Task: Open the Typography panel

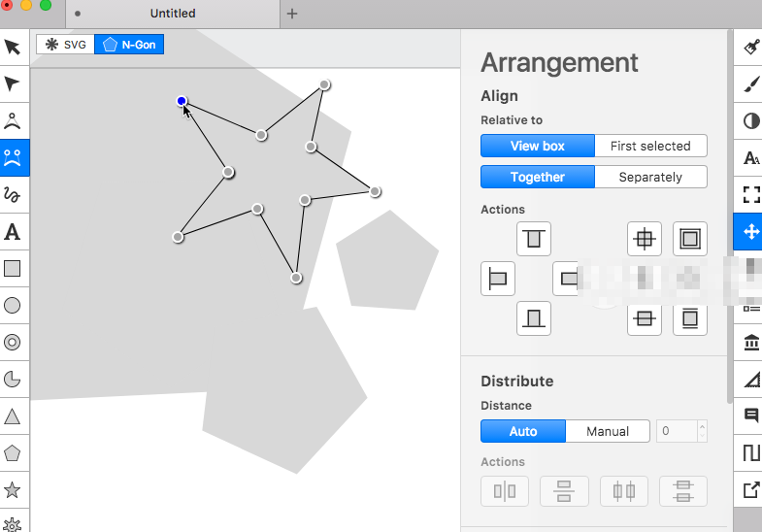Action: (x=750, y=158)
